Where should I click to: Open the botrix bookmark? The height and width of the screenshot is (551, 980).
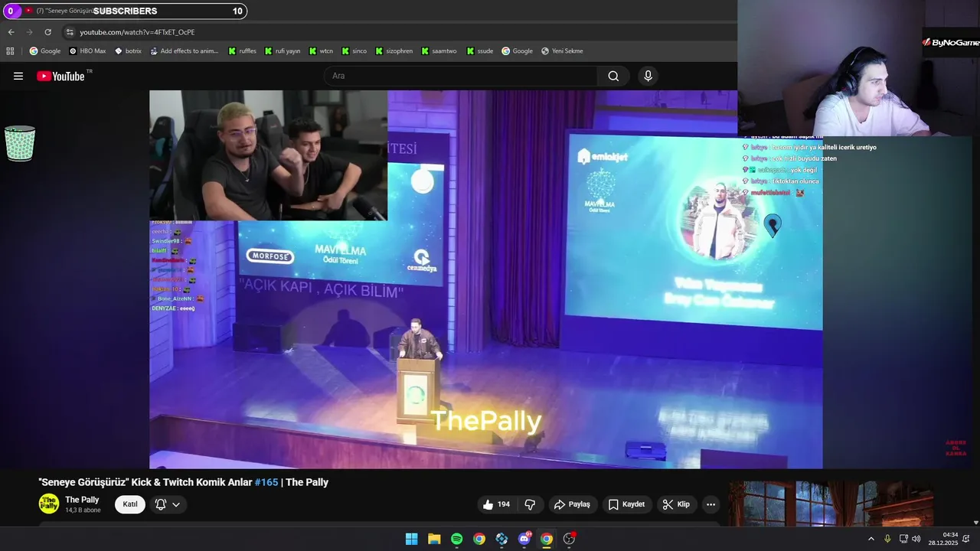(x=129, y=51)
